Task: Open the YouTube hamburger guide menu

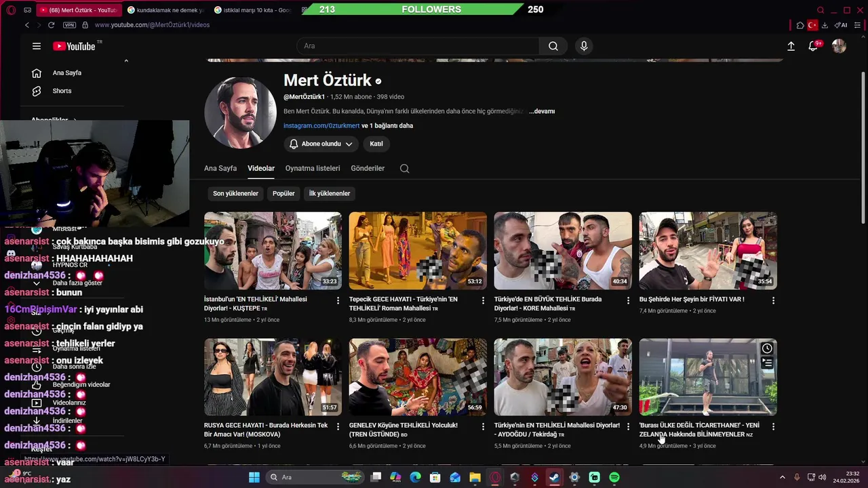Action: click(37, 46)
